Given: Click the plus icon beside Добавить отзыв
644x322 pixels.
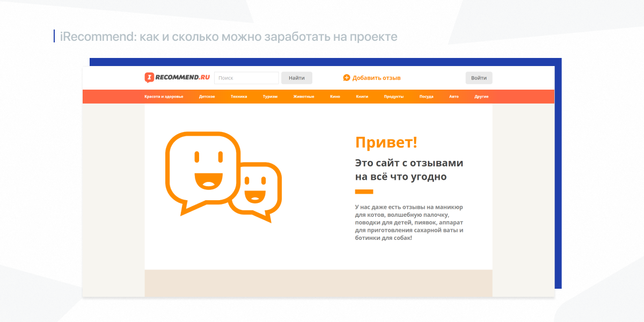Looking at the screenshot, I should click(x=347, y=78).
